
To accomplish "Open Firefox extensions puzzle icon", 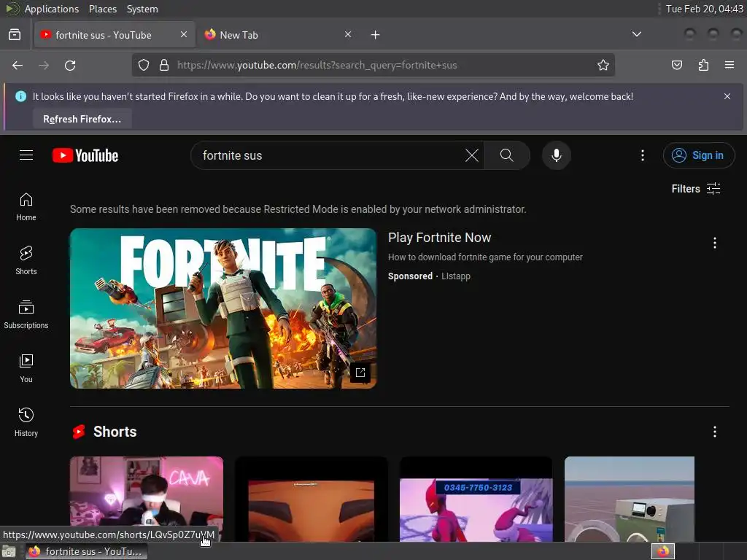I will coord(703,65).
